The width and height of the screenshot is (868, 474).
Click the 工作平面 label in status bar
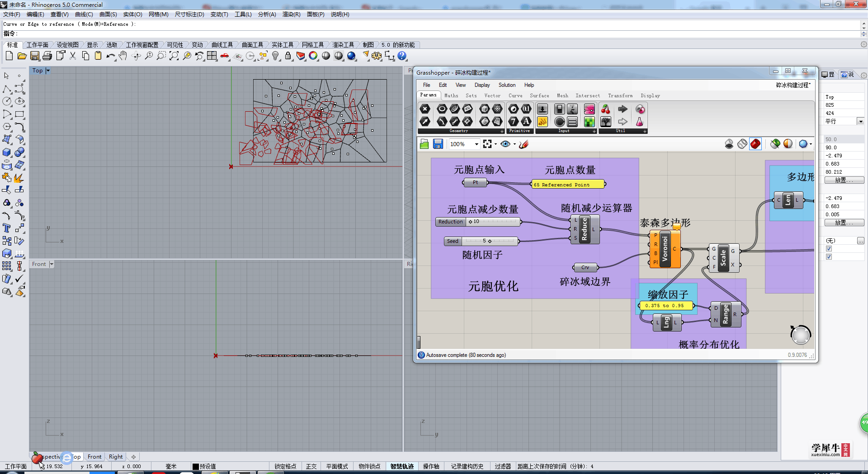coord(15,466)
